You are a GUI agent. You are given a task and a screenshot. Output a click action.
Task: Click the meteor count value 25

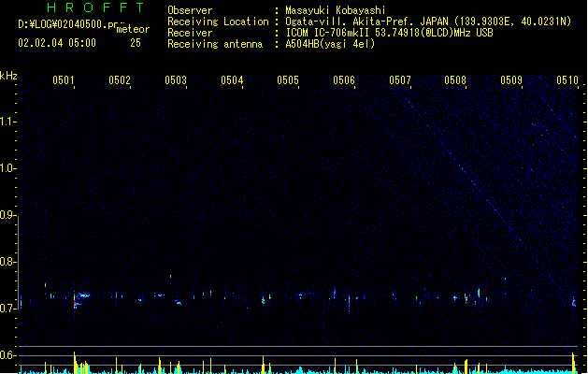coord(136,43)
